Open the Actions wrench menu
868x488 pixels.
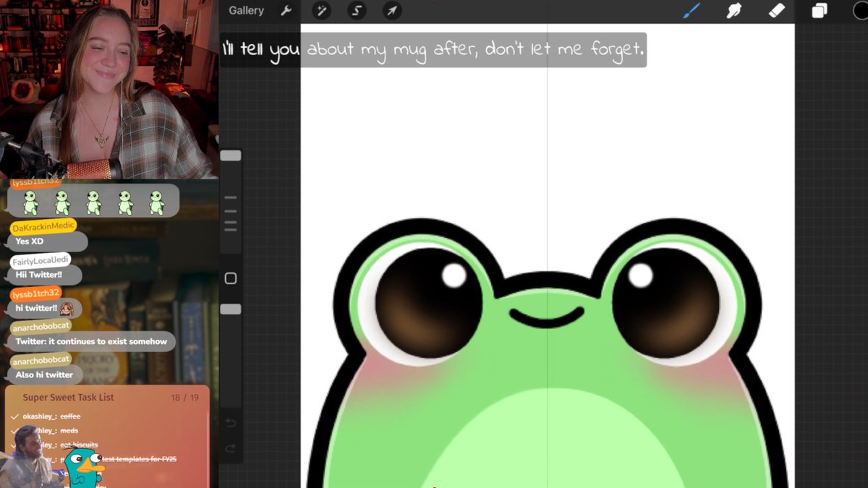286,11
